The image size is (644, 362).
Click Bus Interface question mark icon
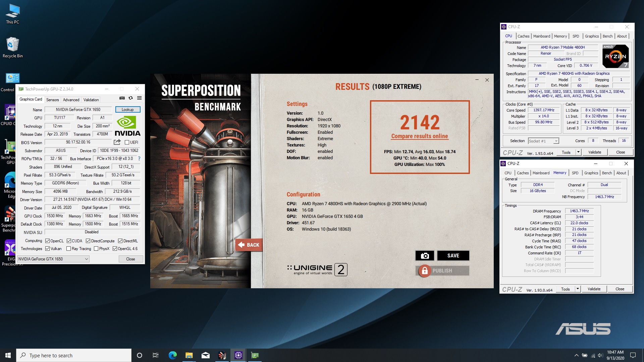[x=139, y=159]
